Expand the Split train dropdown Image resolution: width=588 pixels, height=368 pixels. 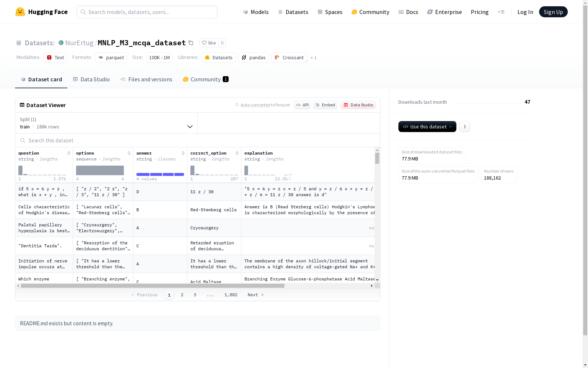[x=107, y=123]
